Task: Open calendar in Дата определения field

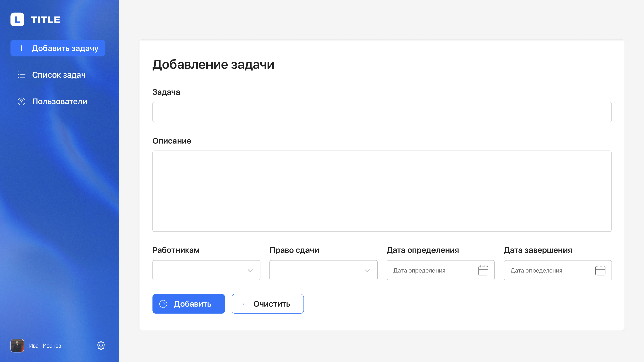Action: [x=483, y=270]
